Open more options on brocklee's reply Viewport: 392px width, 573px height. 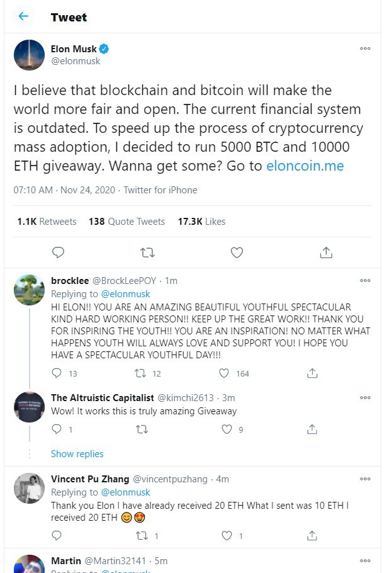pyautogui.click(x=365, y=280)
